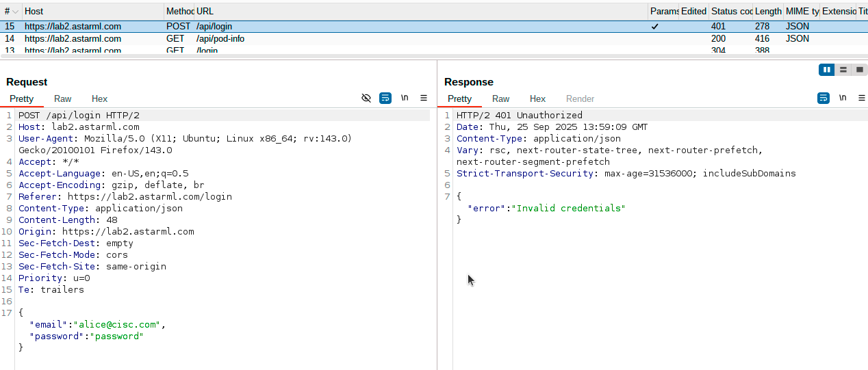The width and height of the screenshot is (868, 370).
Task: Open Request panel hamburger options menu
Action: click(x=424, y=98)
